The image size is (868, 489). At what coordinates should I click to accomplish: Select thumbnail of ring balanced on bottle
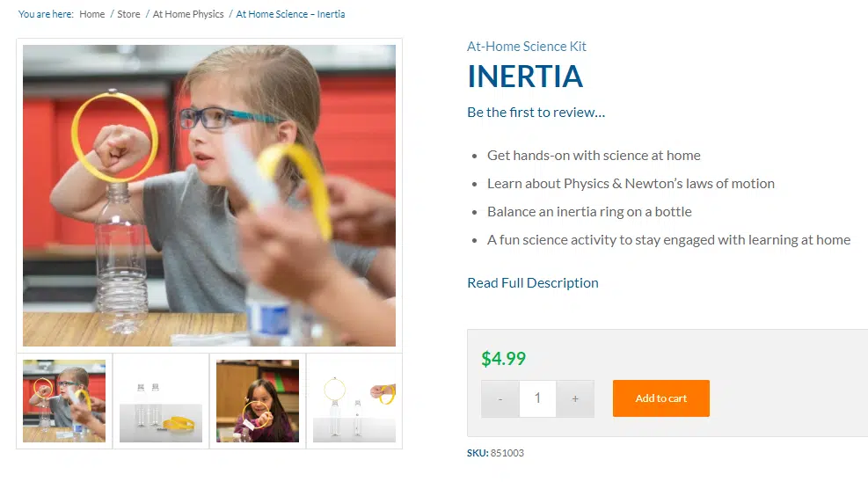point(354,401)
